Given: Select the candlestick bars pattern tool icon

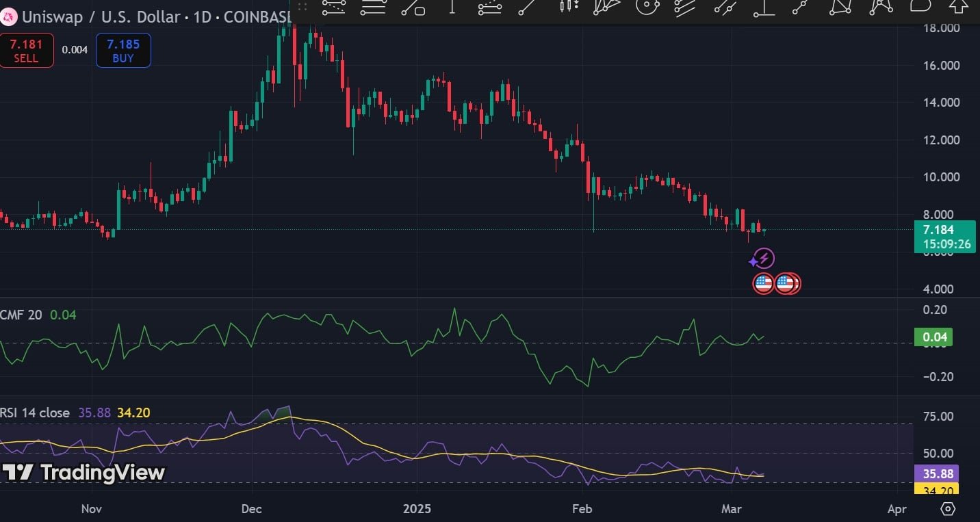Looking at the screenshot, I should (x=567, y=7).
